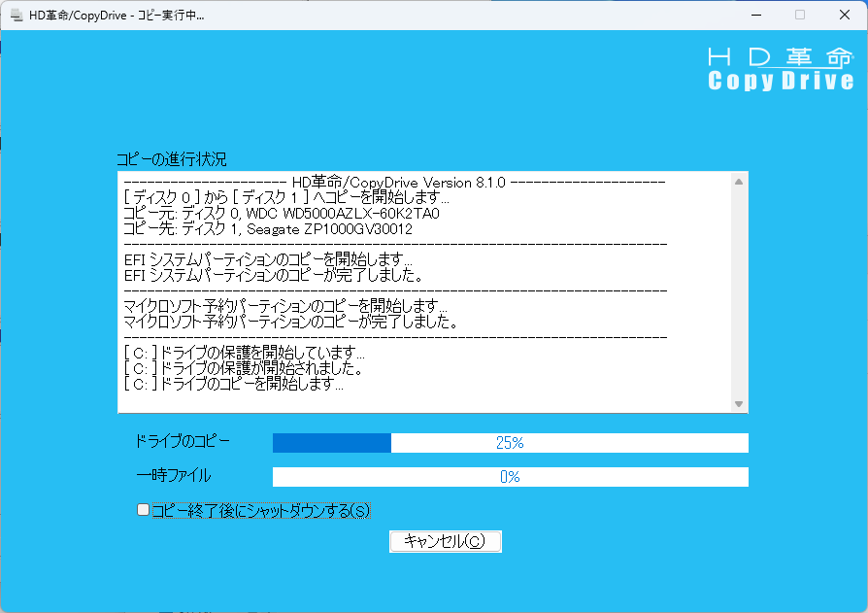
Task: Click log line [ C: ] ドライブの保護が開始されました
Action: tap(244, 367)
